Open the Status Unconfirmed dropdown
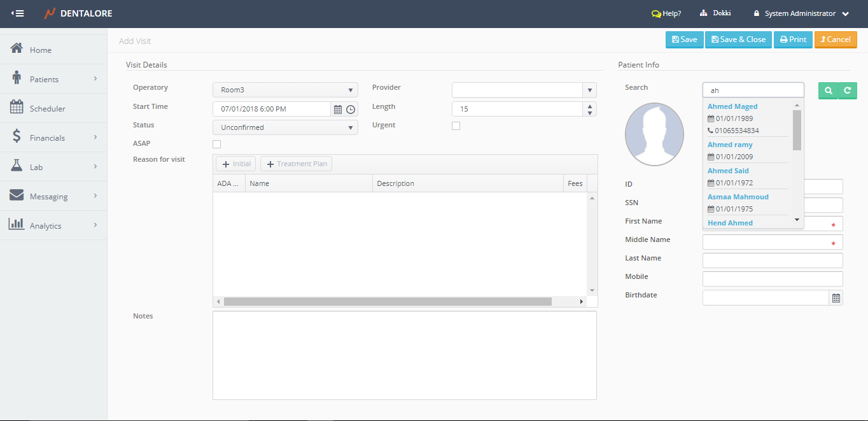868x421 pixels. pos(285,127)
